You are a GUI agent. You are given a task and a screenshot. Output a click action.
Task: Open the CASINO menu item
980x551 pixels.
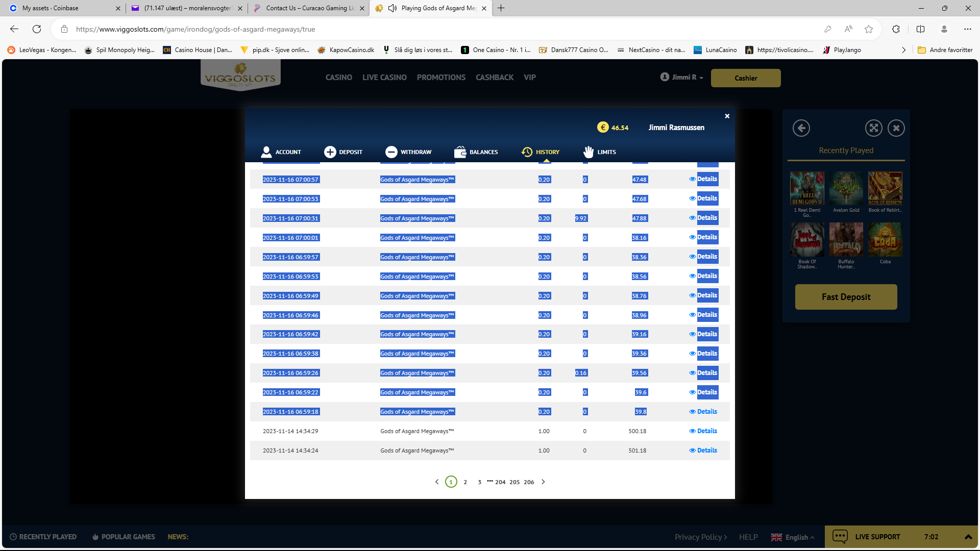coord(339,78)
